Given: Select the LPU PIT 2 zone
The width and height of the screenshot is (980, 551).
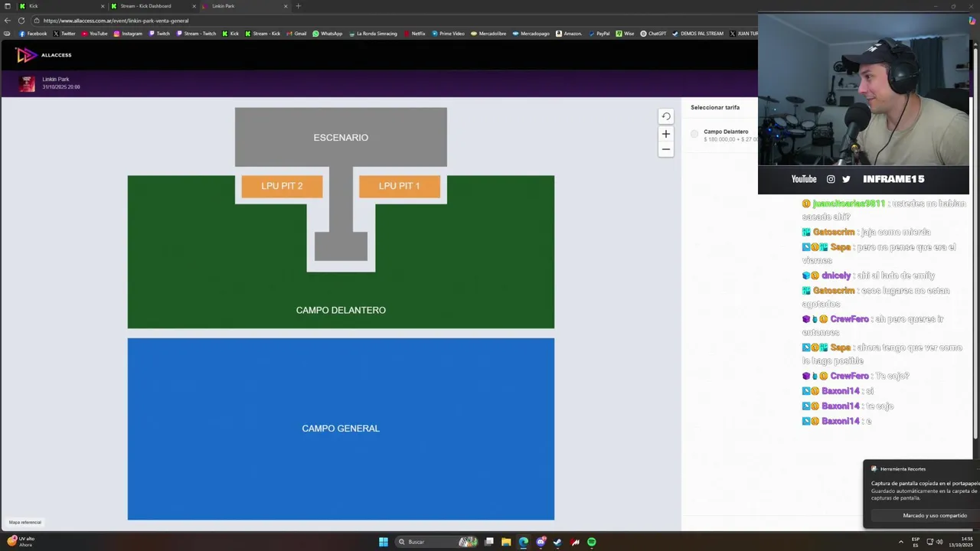Looking at the screenshot, I should click(282, 186).
